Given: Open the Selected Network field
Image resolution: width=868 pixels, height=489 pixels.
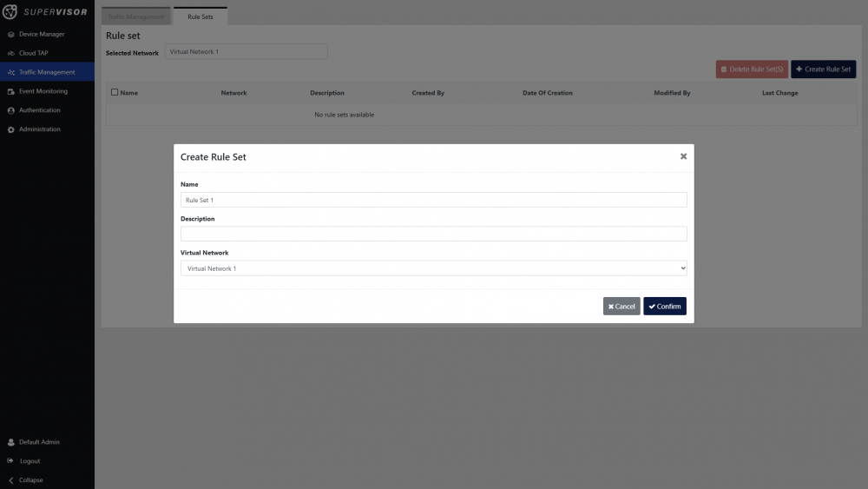Looking at the screenshot, I should pyautogui.click(x=246, y=52).
